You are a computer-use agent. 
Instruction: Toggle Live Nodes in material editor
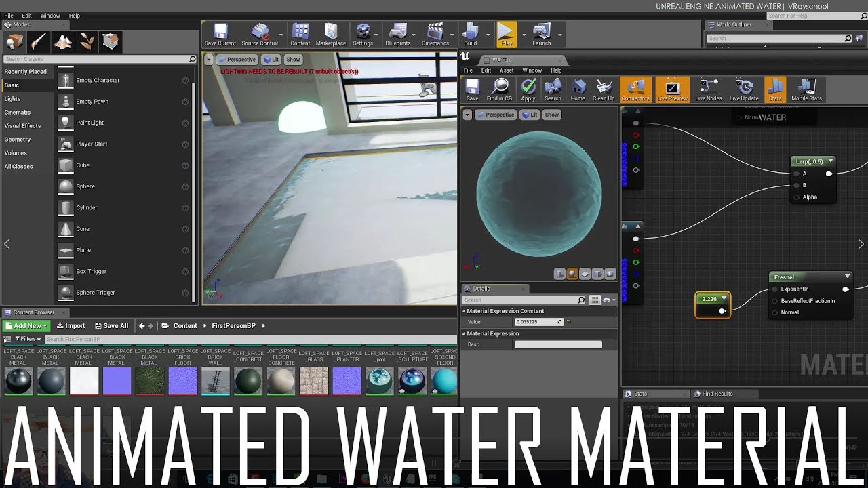point(709,89)
